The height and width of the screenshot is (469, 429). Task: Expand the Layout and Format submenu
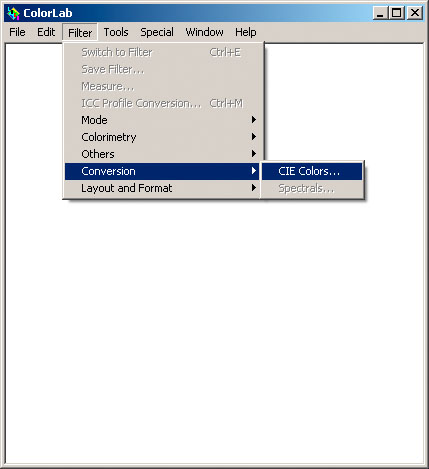(x=162, y=188)
